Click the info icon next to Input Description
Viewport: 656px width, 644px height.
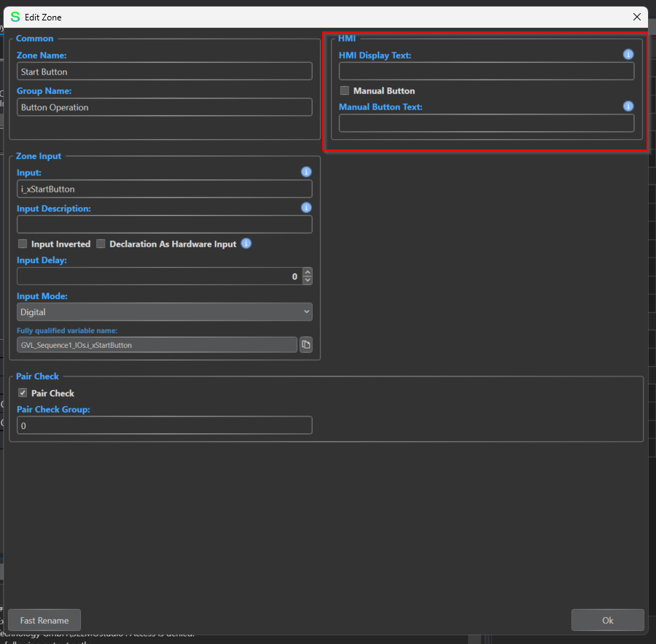coord(306,208)
